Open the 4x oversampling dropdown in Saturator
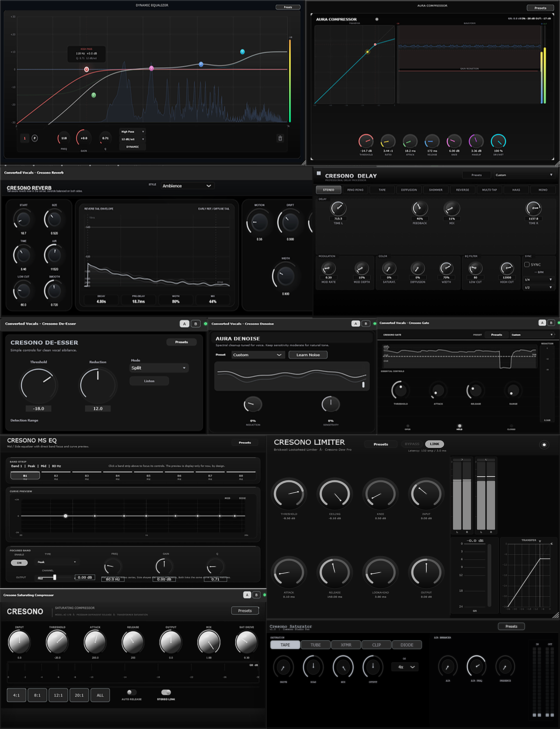560x729 pixels. 405,667
